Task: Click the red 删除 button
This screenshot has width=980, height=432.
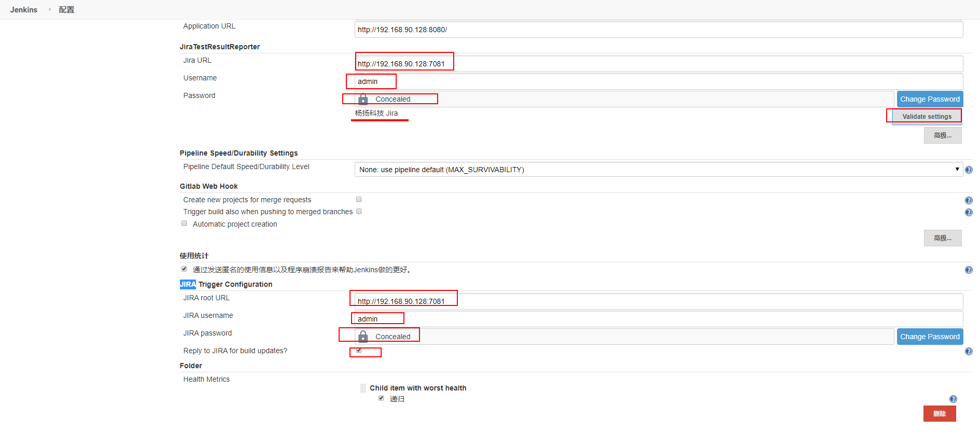Action: tap(940, 414)
